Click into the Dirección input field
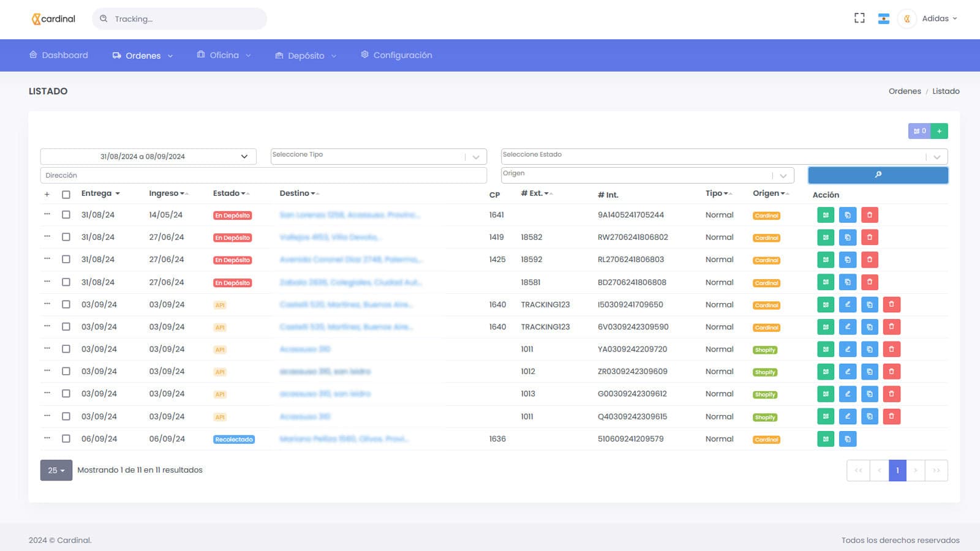Viewport: 980px width, 551px height. pos(263,175)
